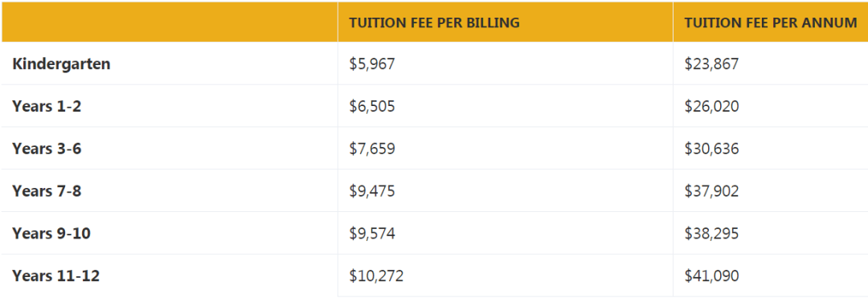This screenshot has height=306, width=868.
Task: Select the $9,475 billing fee cell
Action: point(372,191)
